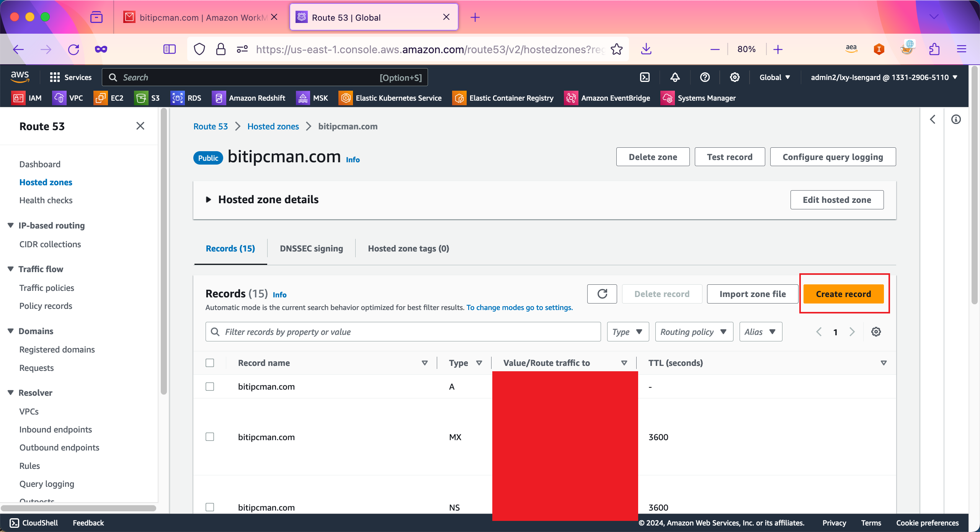Open browser downloads icon
Image resolution: width=980 pixels, height=532 pixels.
[x=646, y=49]
